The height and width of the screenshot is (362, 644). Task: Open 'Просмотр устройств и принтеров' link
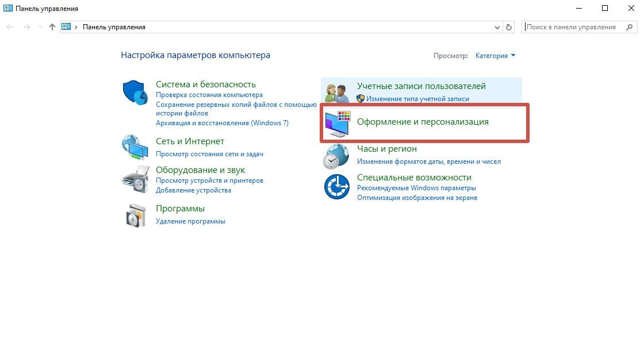click(209, 180)
